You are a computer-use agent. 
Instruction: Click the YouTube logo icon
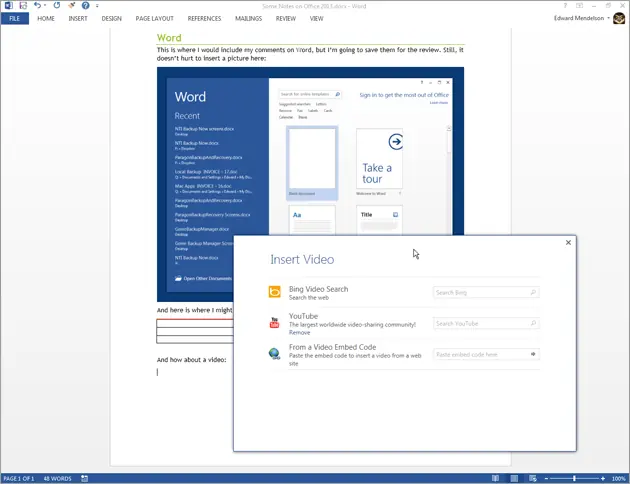pyautogui.click(x=274, y=323)
